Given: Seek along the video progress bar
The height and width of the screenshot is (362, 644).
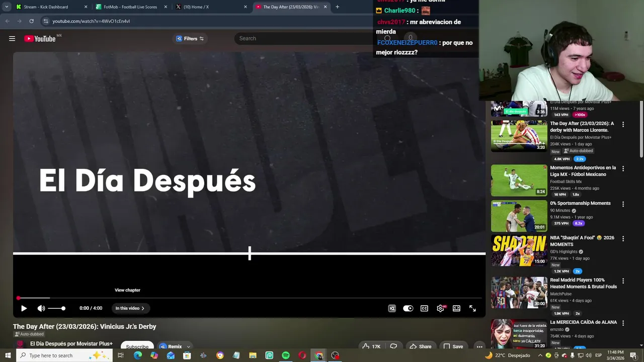Looking at the screenshot, I should [x=249, y=298].
